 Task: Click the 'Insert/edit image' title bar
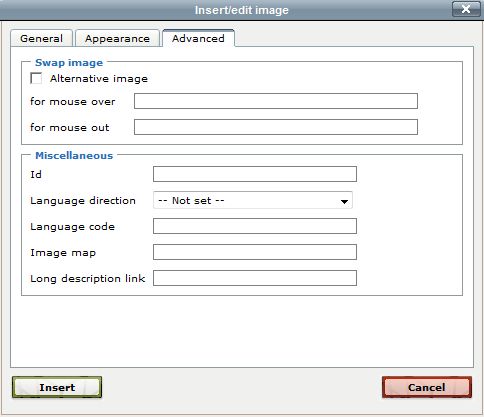[242, 10]
